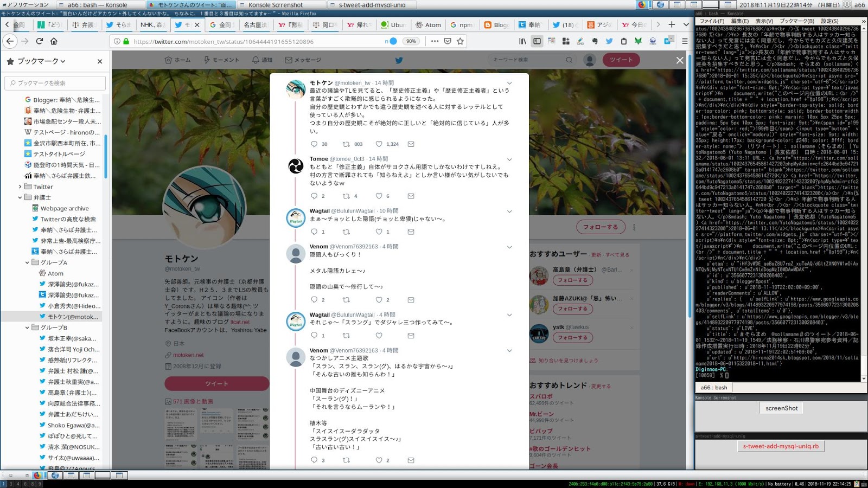This screenshot has height=488, width=868.
Task: Reload the page in Firefox toolbar
Action: tap(40, 41)
